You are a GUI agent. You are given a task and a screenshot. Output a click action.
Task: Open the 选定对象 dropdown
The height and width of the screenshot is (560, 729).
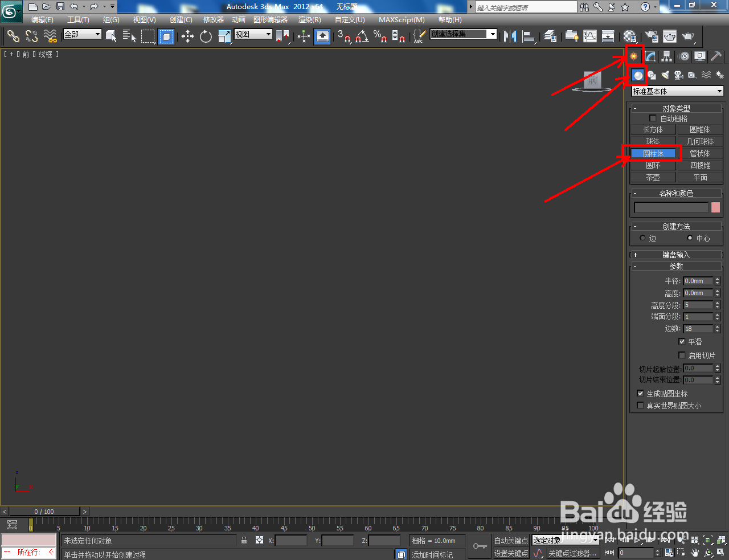(x=565, y=540)
